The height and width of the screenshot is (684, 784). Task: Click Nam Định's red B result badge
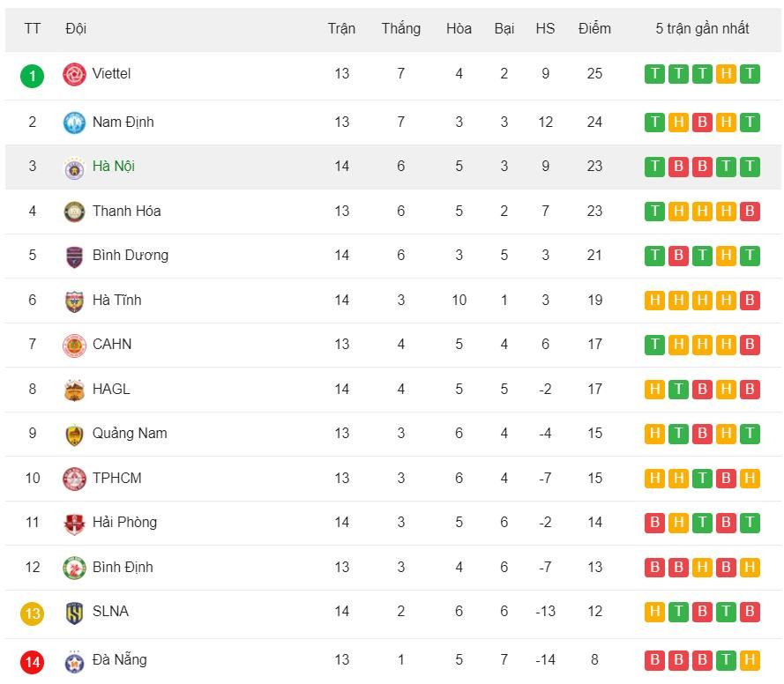[x=702, y=123]
